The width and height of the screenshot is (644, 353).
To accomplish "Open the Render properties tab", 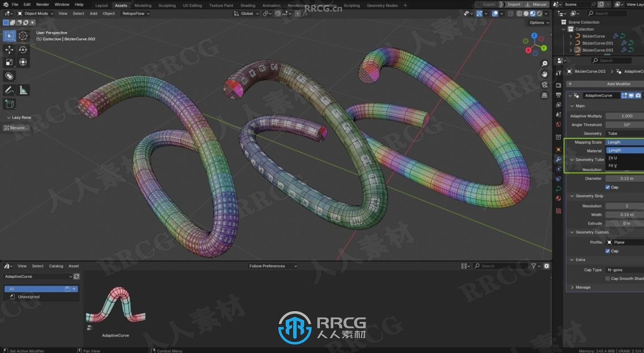I will coord(558,85).
